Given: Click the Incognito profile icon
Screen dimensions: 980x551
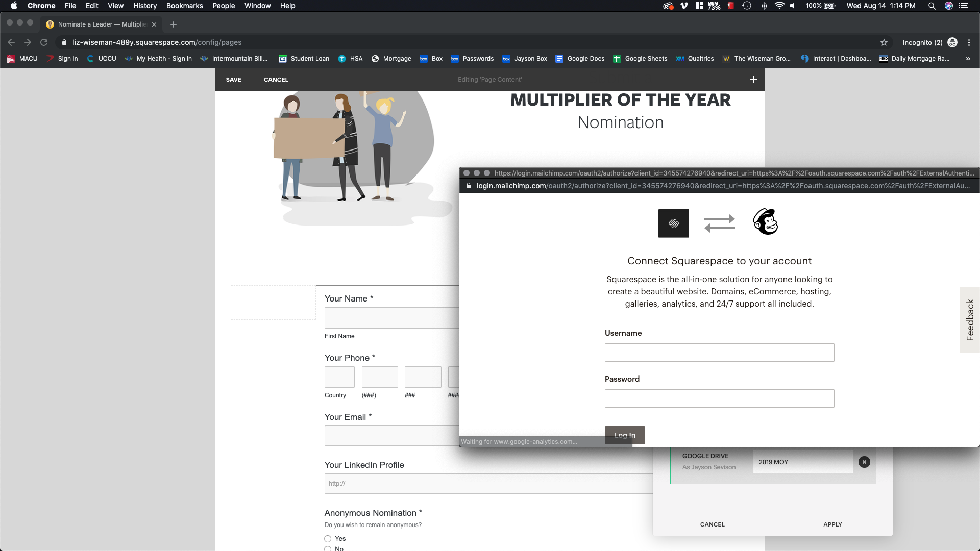Looking at the screenshot, I should (952, 42).
